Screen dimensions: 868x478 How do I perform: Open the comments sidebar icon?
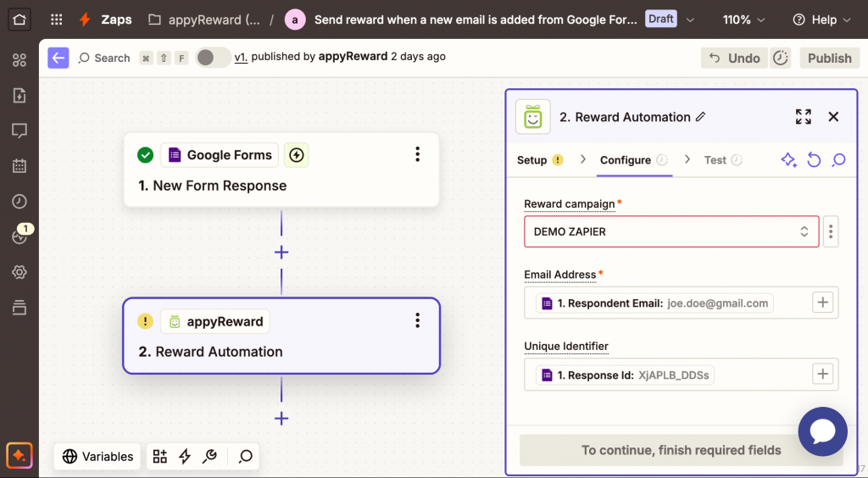coord(19,131)
